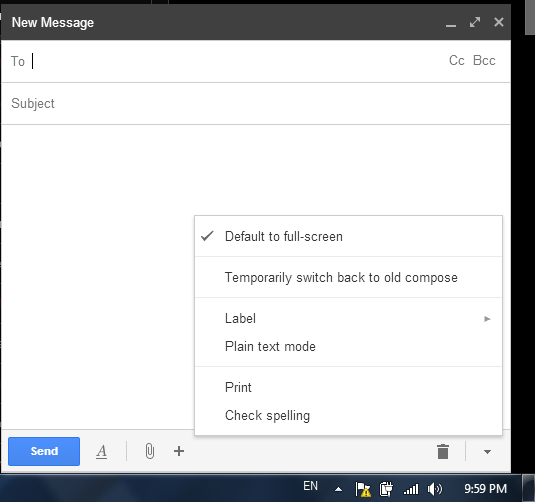Screen dimensions: 535x502
Task: Add Bcc recipients link
Action: click(484, 60)
